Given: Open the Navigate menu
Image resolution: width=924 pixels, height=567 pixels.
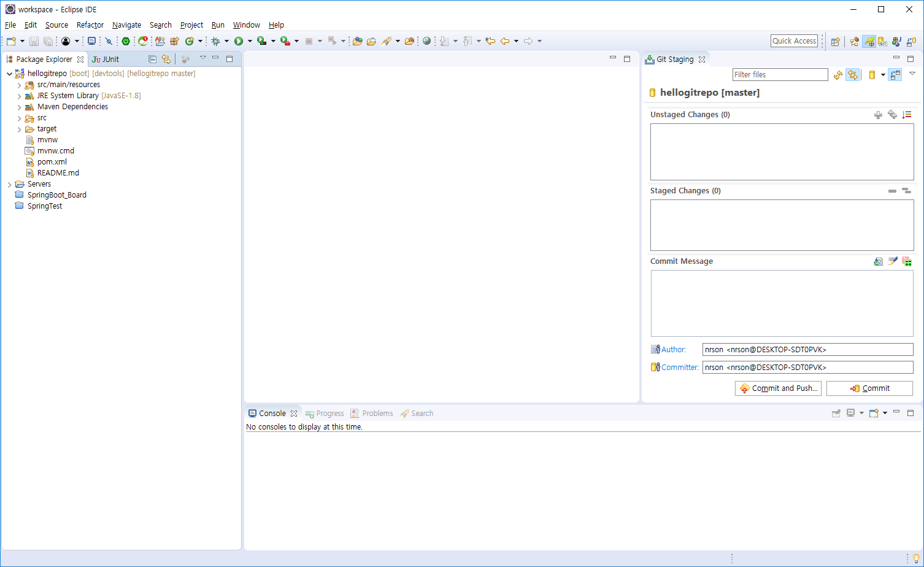Looking at the screenshot, I should click(126, 25).
